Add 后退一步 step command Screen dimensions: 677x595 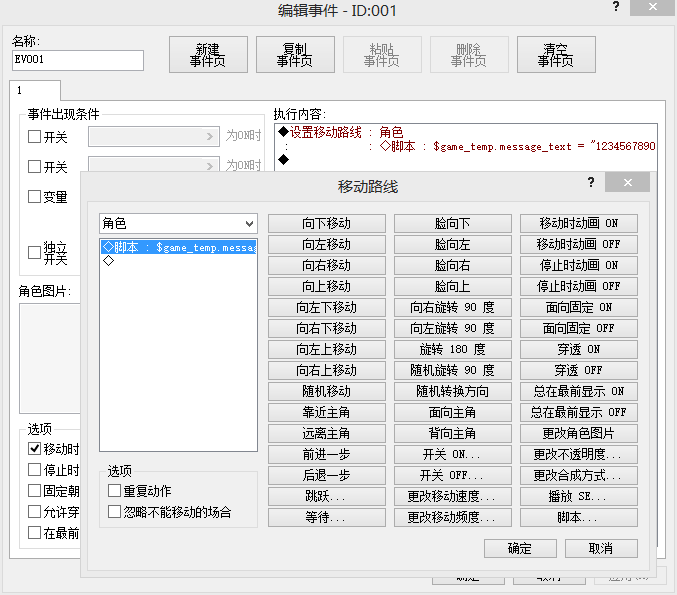(x=326, y=475)
